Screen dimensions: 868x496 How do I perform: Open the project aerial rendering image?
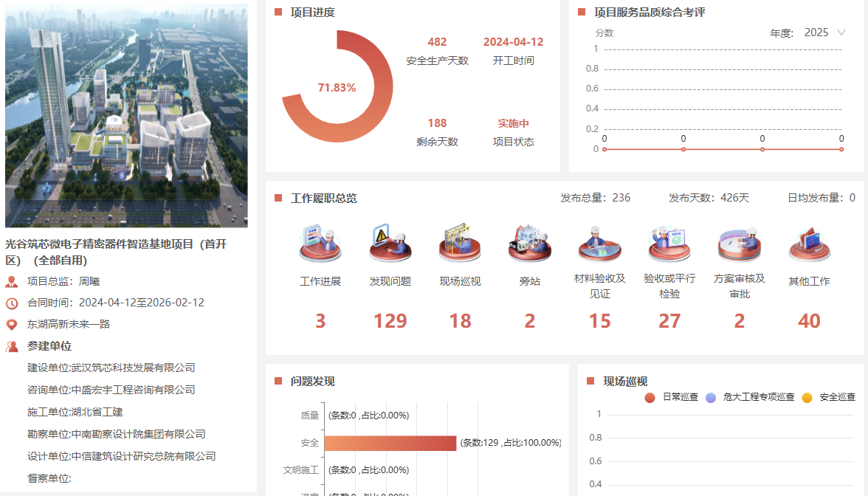click(126, 116)
